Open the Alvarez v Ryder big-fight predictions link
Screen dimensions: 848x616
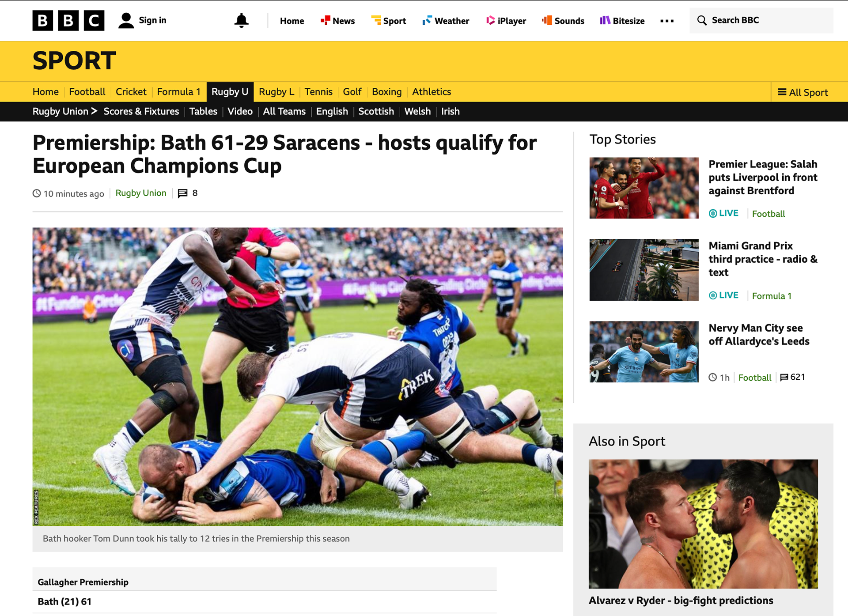pos(681,601)
